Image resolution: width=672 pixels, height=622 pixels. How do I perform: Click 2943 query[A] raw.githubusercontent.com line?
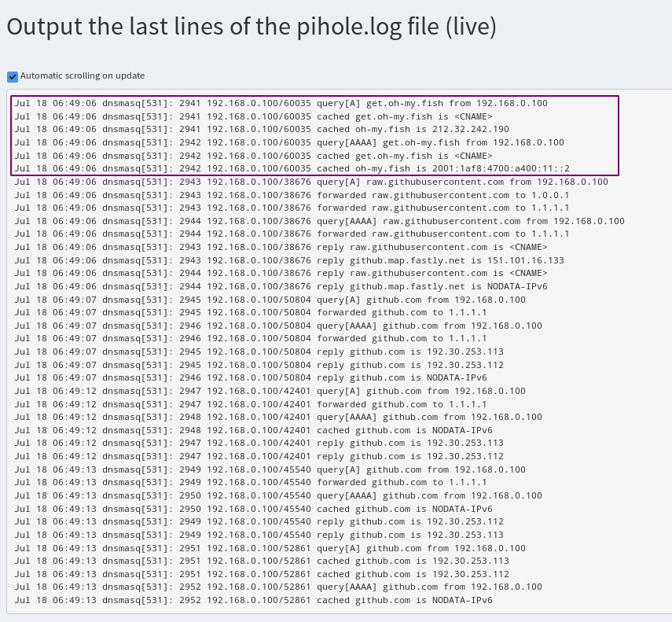coord(311,182)
